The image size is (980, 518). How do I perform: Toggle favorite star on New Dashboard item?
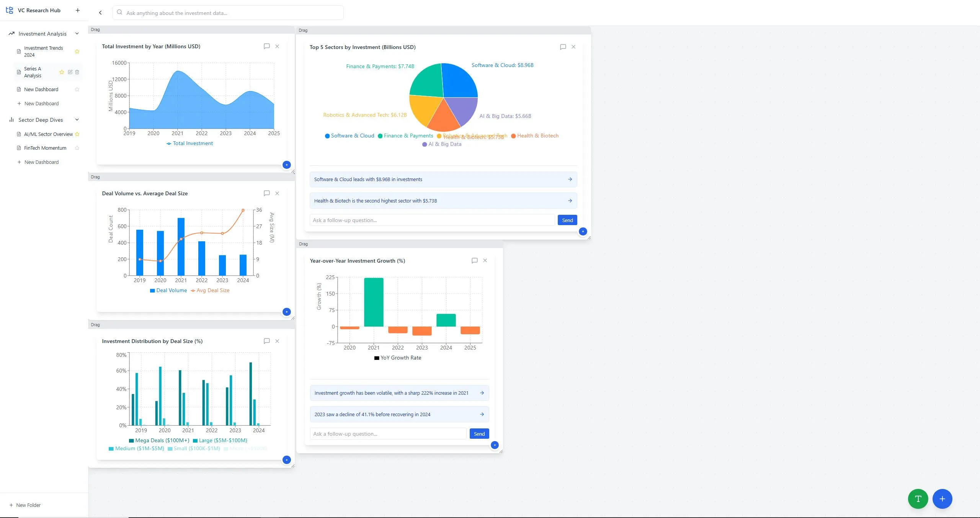77,89
